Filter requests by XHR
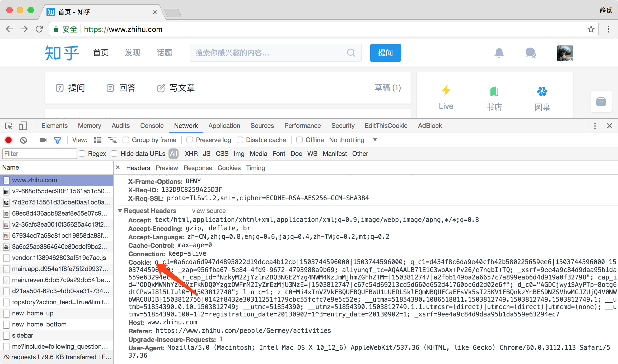Image resolution: width=618 pixels, height=364 pixels. (191, 154)
